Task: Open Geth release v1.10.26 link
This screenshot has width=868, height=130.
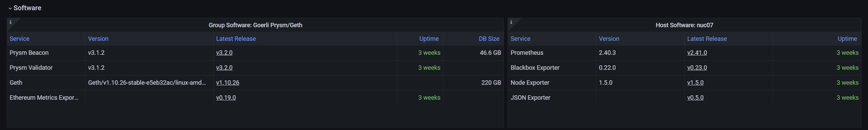Action: pyautogui.click(x=228, y=83)
